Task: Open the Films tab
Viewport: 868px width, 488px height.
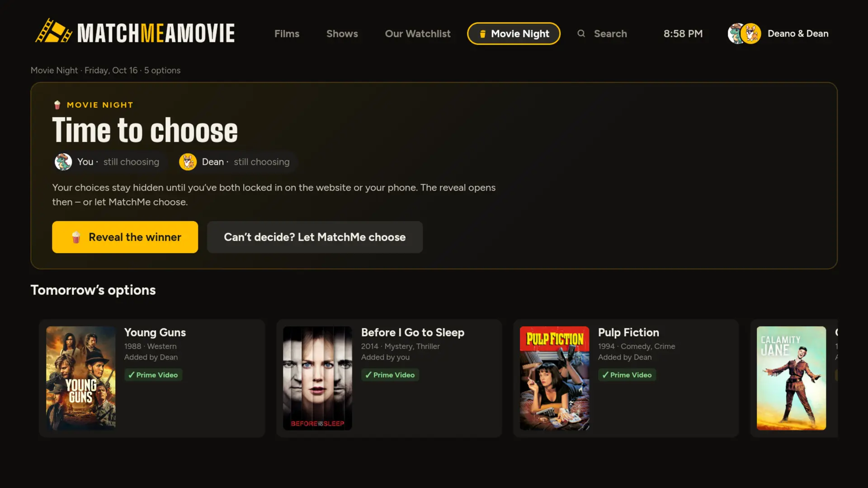Action: [287, 33]
